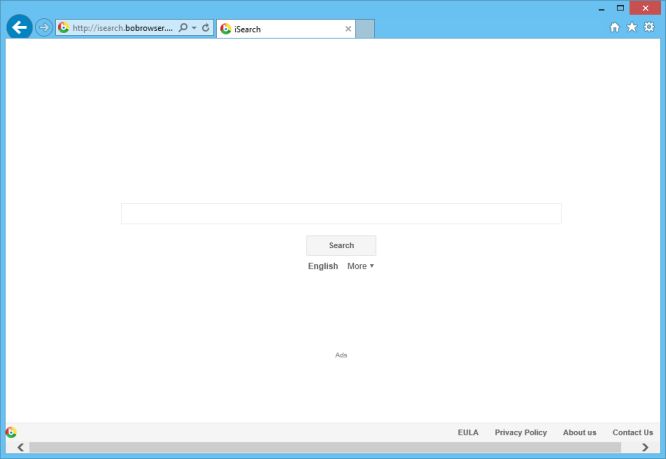Open Favorites star icon
This screenshot has width=666, height=459.
632,27
